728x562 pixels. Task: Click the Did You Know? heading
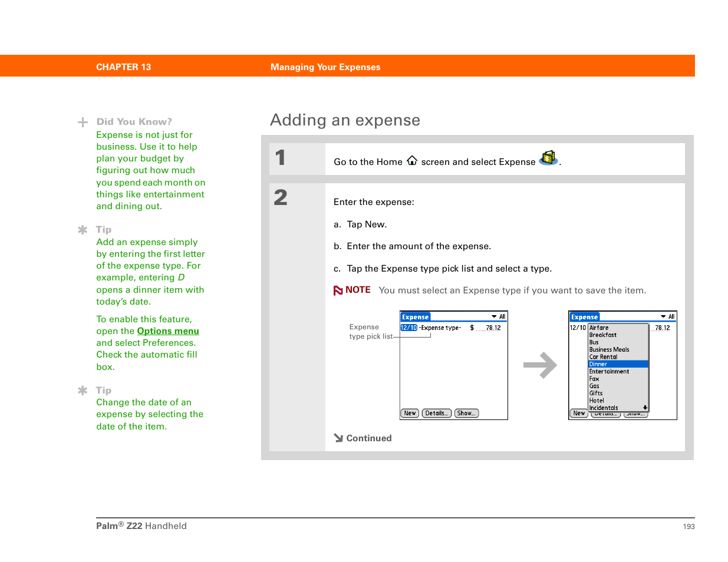(134, 122)
